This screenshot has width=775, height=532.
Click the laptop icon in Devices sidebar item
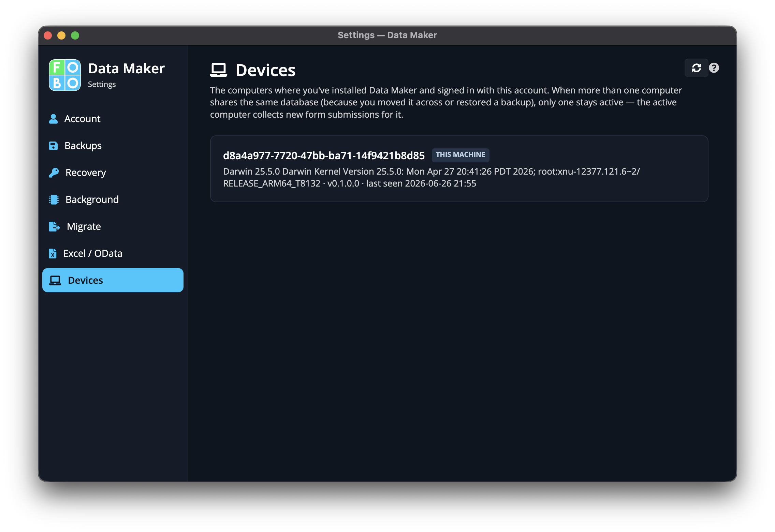[55, 280]
